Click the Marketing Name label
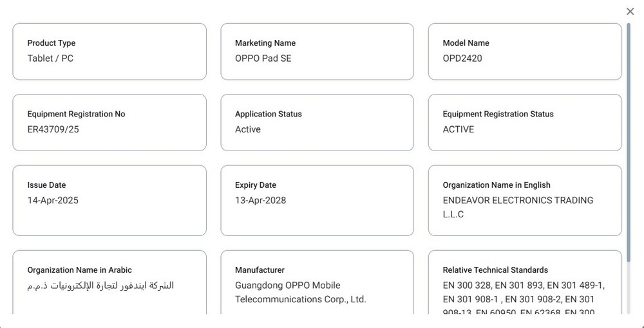The height and width of the screenshot is (328, 644). (265, 43)
